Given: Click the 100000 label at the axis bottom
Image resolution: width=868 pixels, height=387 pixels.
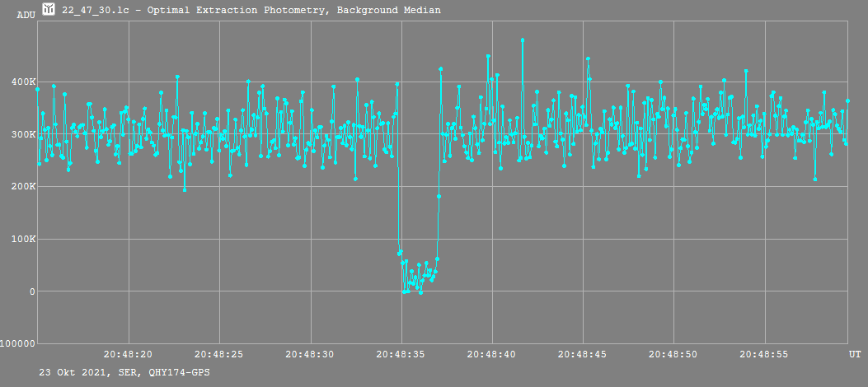Looking at the screenshot, I should point(16,343).
